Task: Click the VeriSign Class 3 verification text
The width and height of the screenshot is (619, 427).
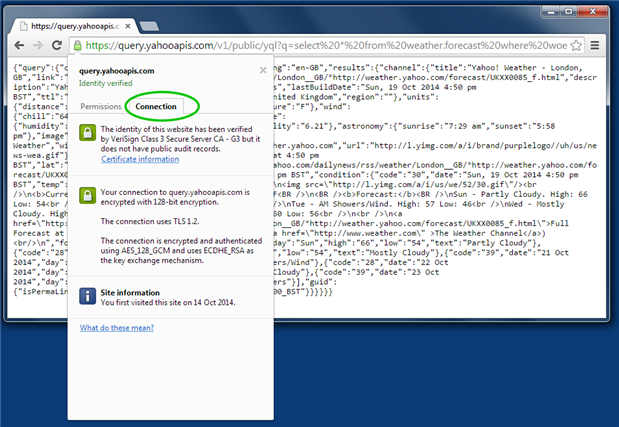Action: [x=180, y=139]
